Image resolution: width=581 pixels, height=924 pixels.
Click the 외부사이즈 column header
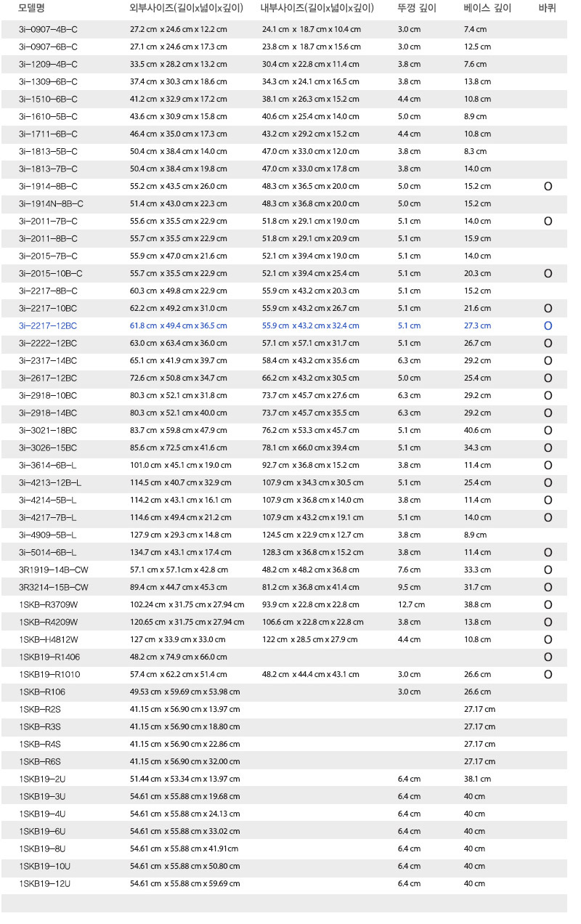point(186,9)
